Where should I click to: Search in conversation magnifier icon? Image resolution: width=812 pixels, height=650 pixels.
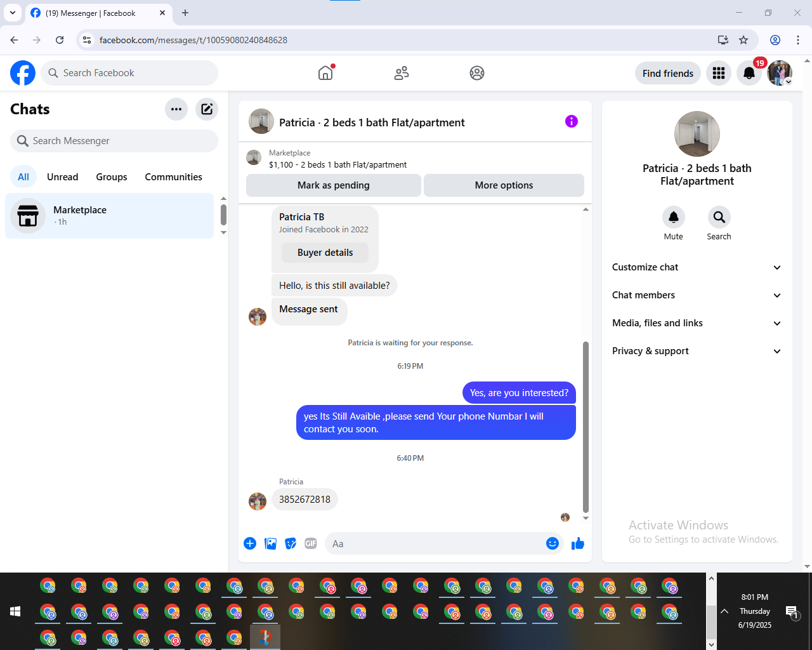(719, 217)
